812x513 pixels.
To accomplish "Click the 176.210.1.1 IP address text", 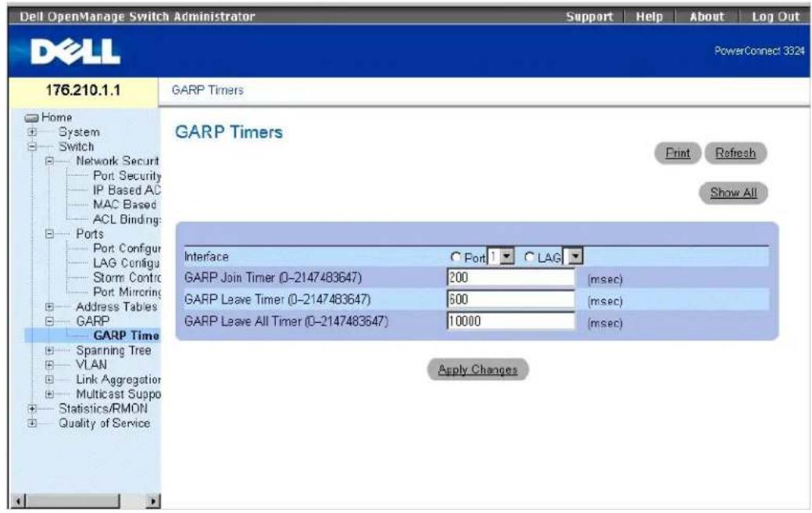I will click(x=83, y=90).
